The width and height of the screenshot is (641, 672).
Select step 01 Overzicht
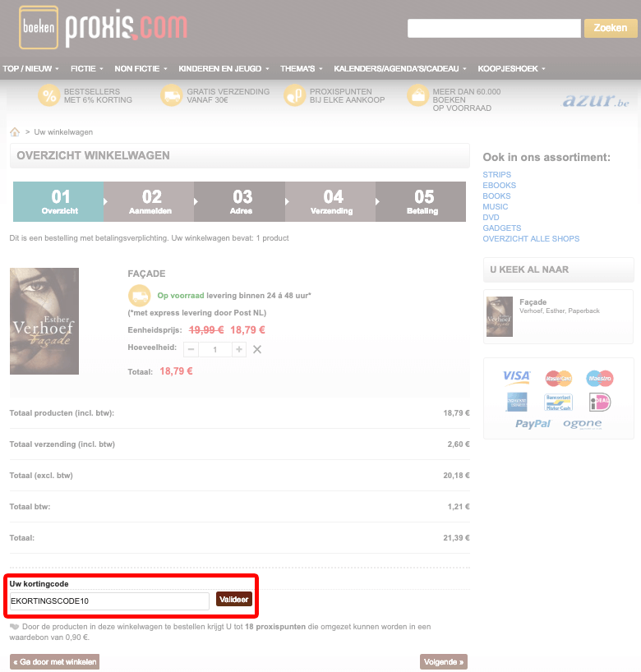point(58,201)
